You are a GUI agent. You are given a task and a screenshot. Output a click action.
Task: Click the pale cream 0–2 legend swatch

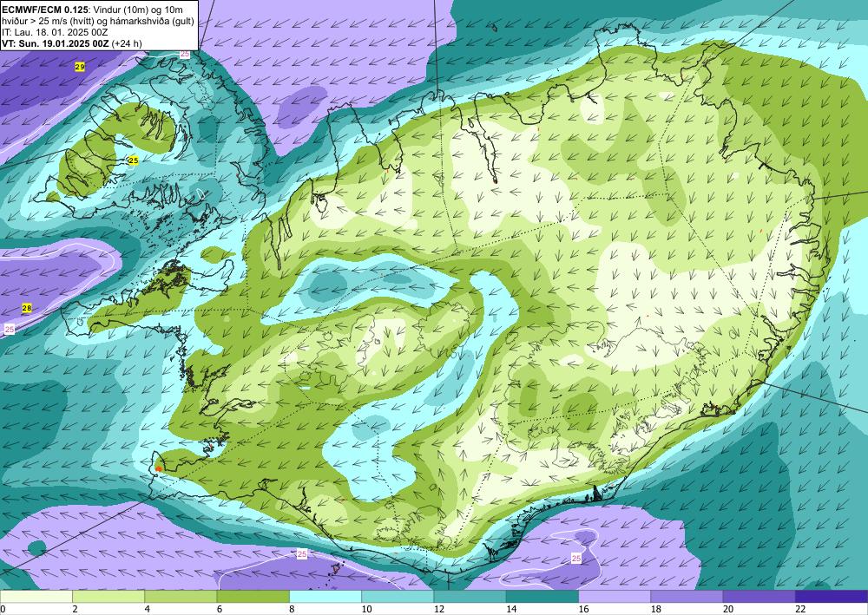tap(36, 597)
